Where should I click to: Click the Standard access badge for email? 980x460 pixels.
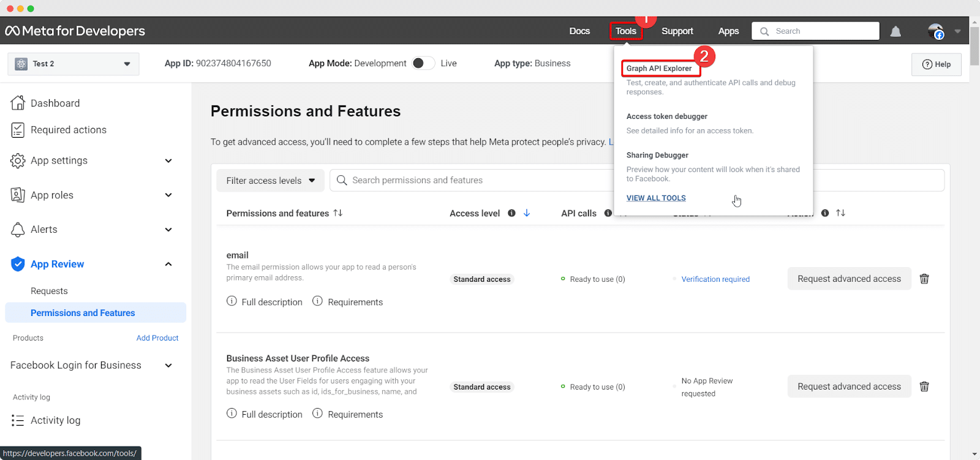pyautogui.click(x=482, y=279)
